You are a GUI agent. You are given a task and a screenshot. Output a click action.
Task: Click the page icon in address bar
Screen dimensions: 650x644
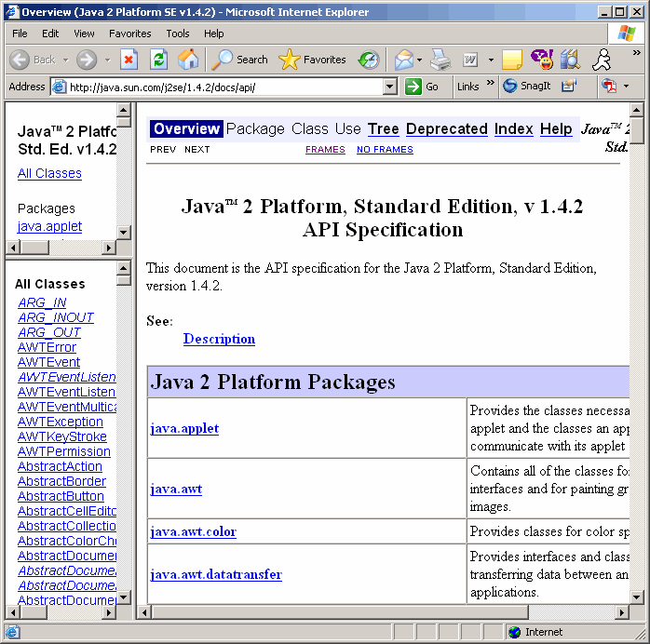pos(60,87)
